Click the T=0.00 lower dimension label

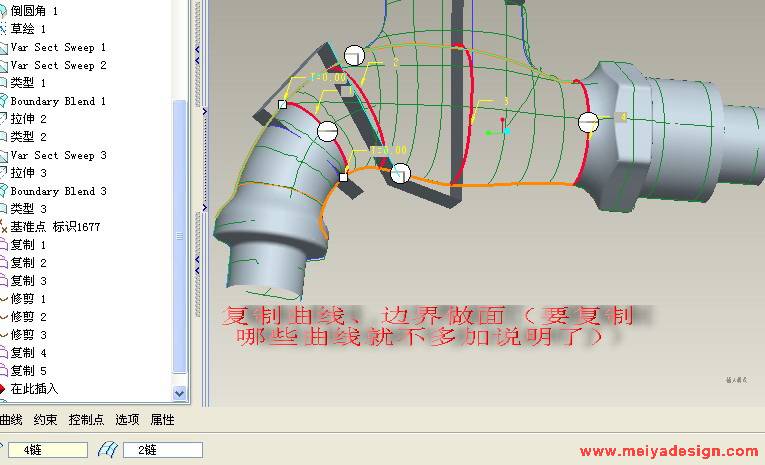(x=388, y=150)
